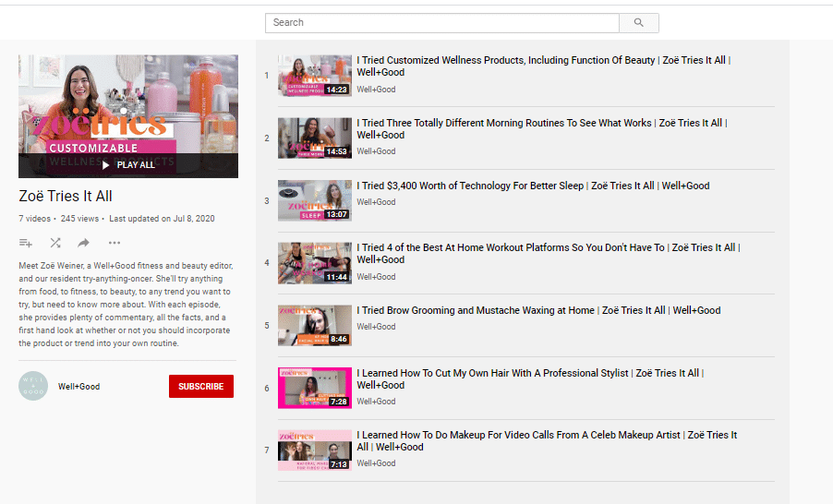Image resolution: width=833 pixels, height=504 pixels.
Task: Open title 'I Tried Customized Wellness Products'
Action: tap(543, 66)
